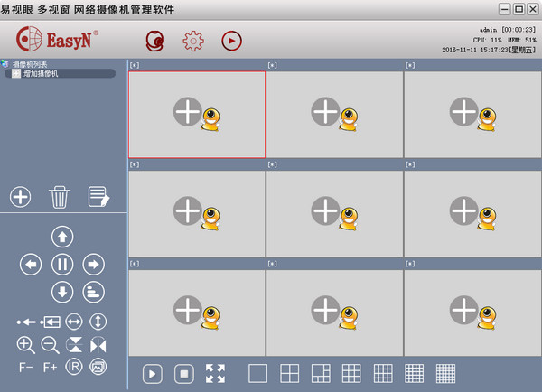The width and height of the screenshot is (542, 392).
Task: Expand the 增加摄像机 tree node
Action: [x=15, y=73]
